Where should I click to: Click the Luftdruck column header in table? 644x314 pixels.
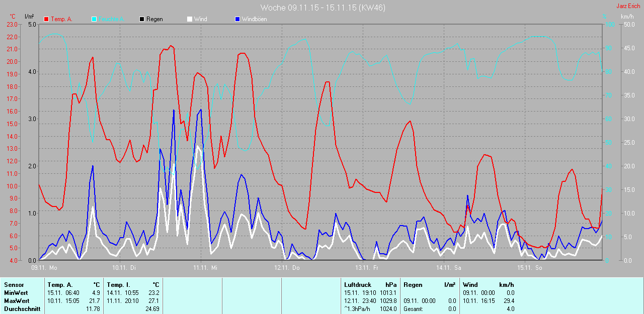[358, 285]
